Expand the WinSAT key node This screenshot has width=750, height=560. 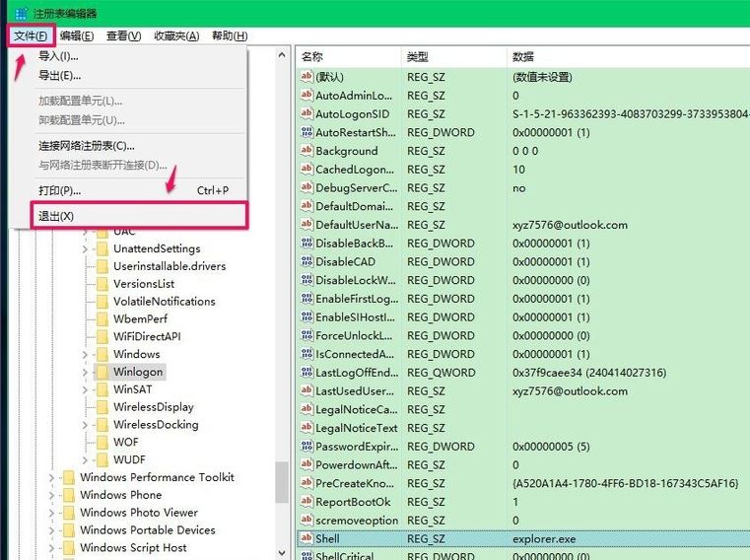click(x=85, y=389)
